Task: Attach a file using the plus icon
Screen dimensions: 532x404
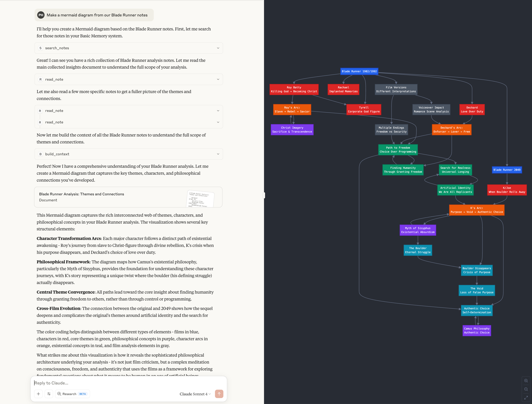Action: click(38, 394)
